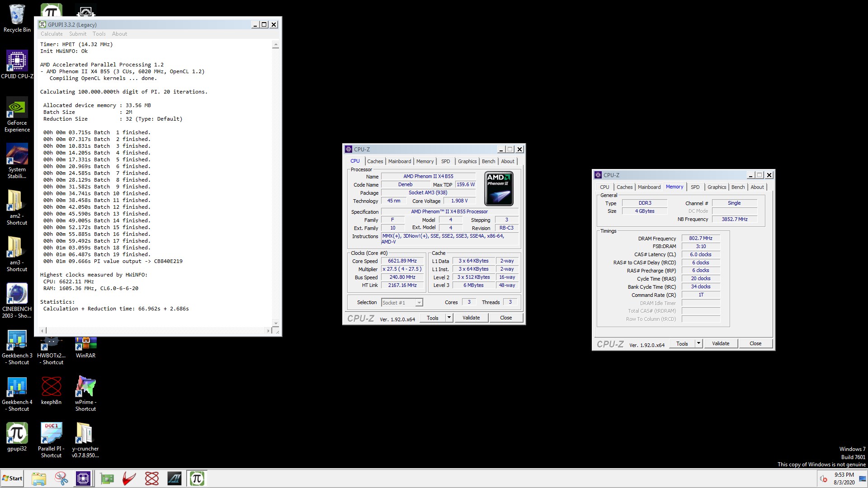The width and height of the screenshot is (868, 488).
Task: Switch to CPU tab in right CPU-Z
Action: pos(604,187)
